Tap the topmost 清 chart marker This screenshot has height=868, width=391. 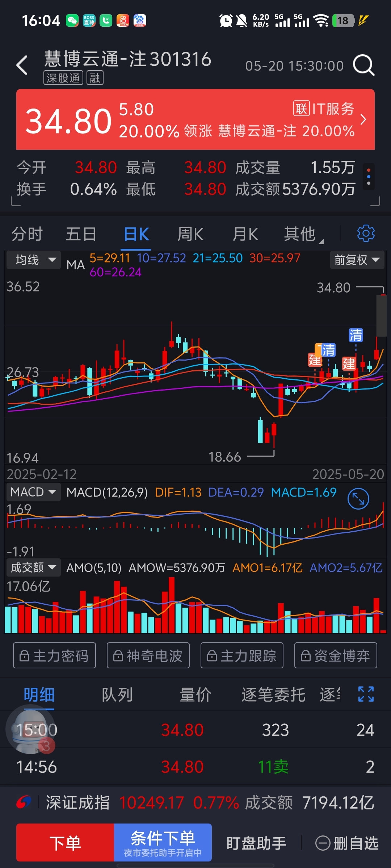pyautogui.click(x=356, y=335)
